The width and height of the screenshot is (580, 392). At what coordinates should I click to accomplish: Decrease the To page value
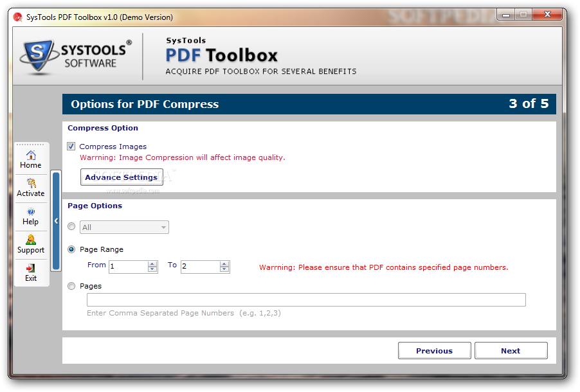click(x=224, y=269)
